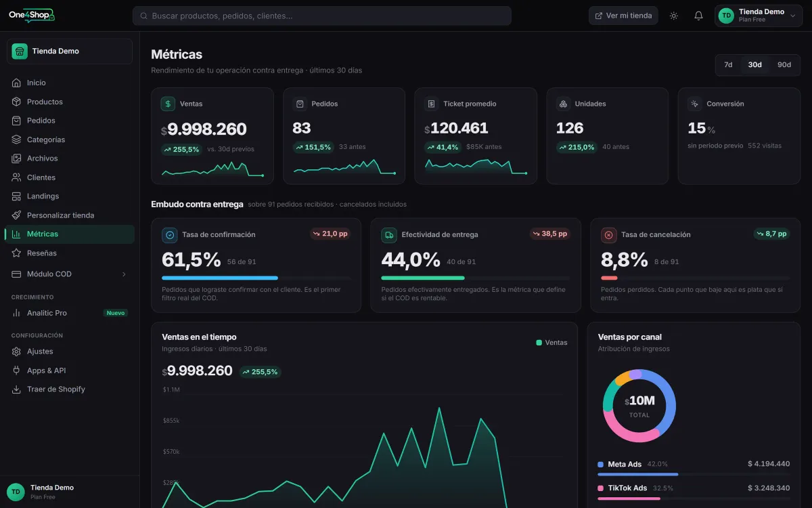812x508 pixels.
Task: Click the blue confirmation rate progress bar
Action: (220, 278)
